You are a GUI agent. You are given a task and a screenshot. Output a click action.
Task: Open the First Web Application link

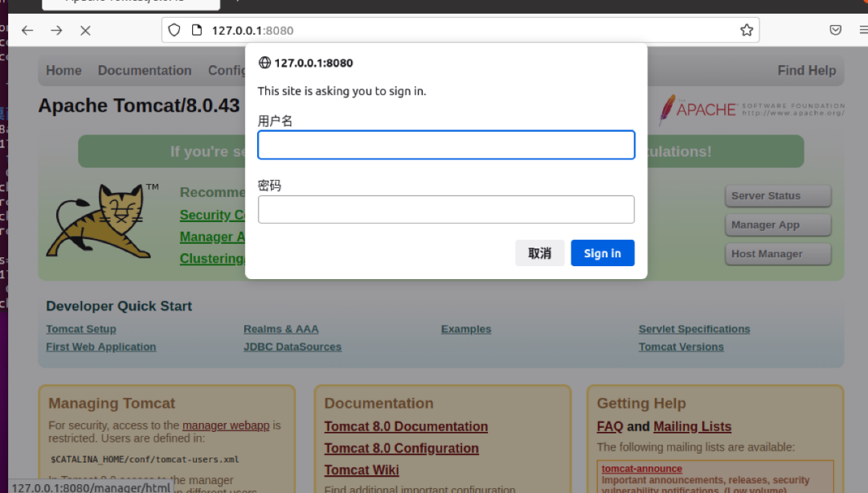(x=100, y=347)
